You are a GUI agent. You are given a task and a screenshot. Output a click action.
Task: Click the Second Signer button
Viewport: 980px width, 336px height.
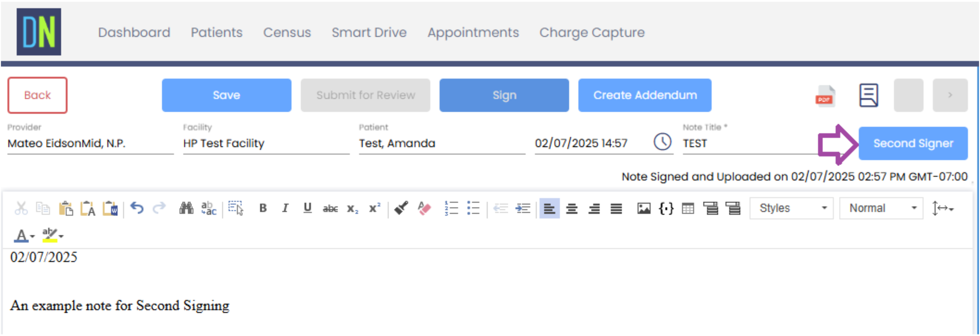[913, 143]
